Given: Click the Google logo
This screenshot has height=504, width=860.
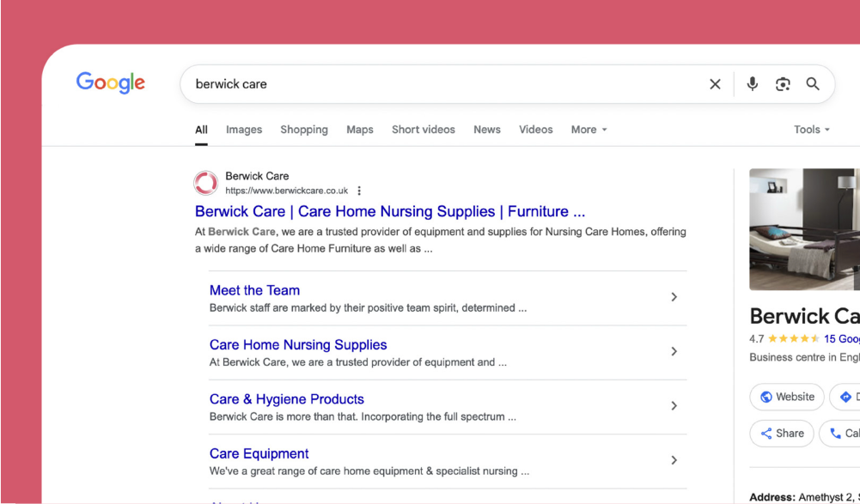Looking at the screenshot, I should [x=110, y=82].
